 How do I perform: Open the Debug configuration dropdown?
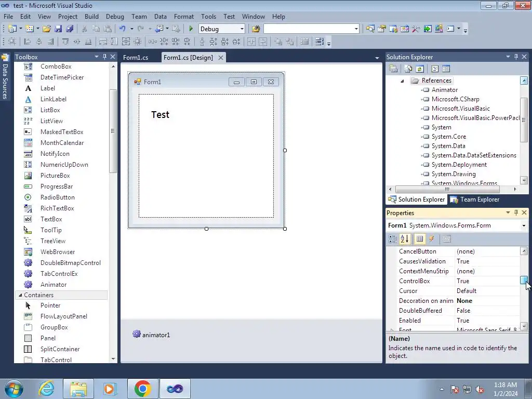242,29
